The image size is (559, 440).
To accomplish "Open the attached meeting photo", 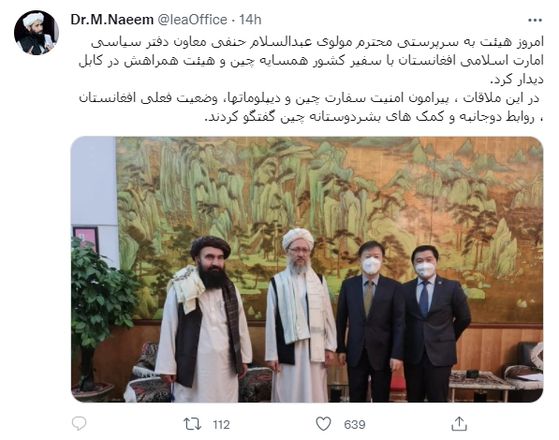I will tap(307, 270).
